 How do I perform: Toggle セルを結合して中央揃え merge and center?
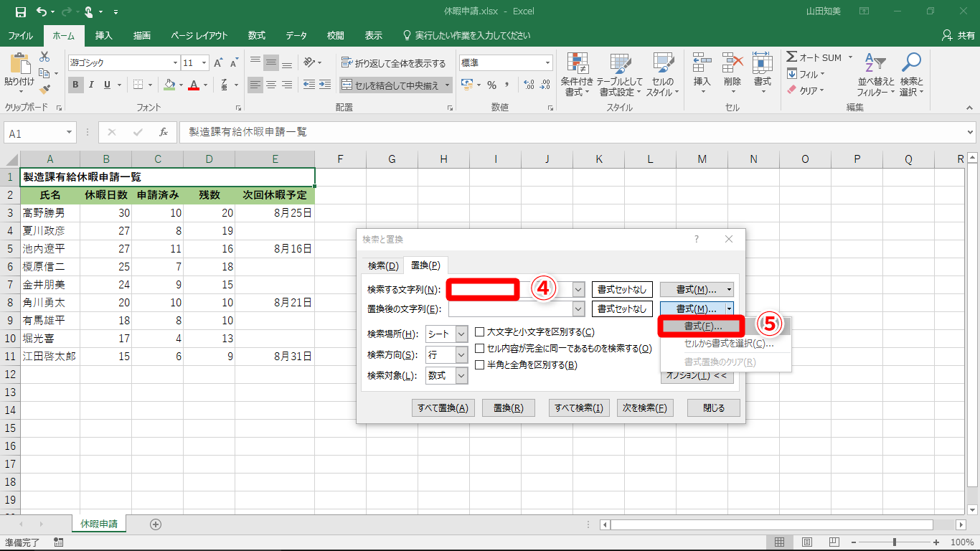tap(396, 85)
